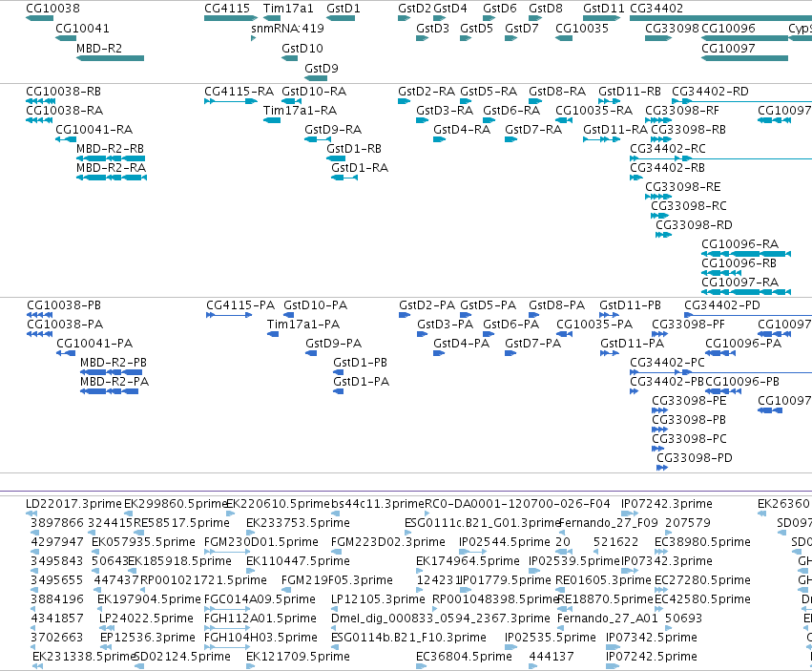Select transcript GstD7-RA label
The image size is (812, 671).
(532, 130)
